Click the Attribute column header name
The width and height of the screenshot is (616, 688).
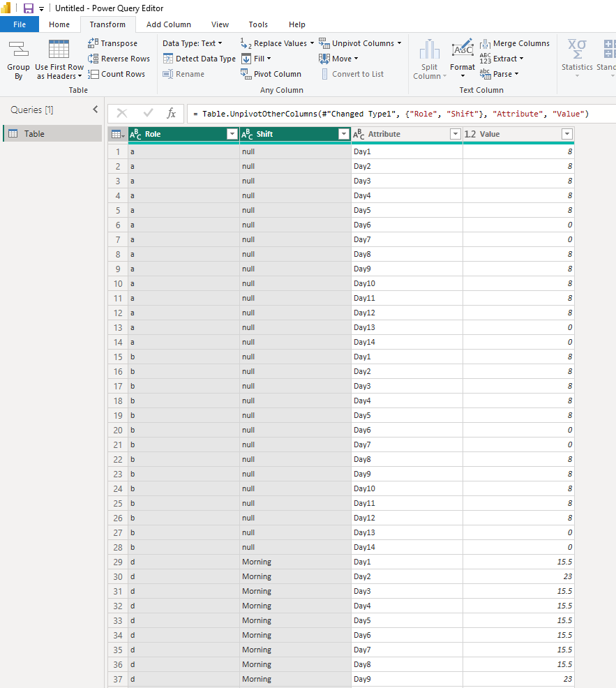384,134
